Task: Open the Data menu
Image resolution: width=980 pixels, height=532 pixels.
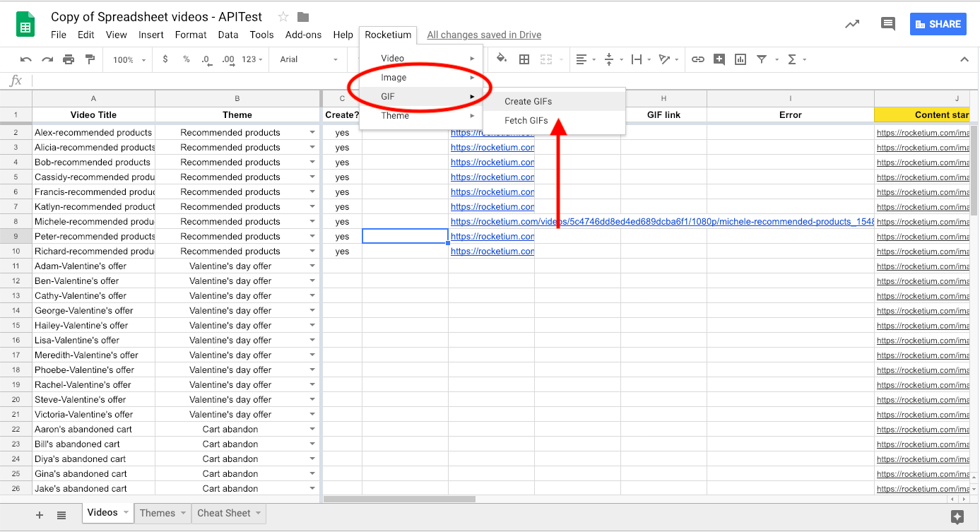Action: 228,35
